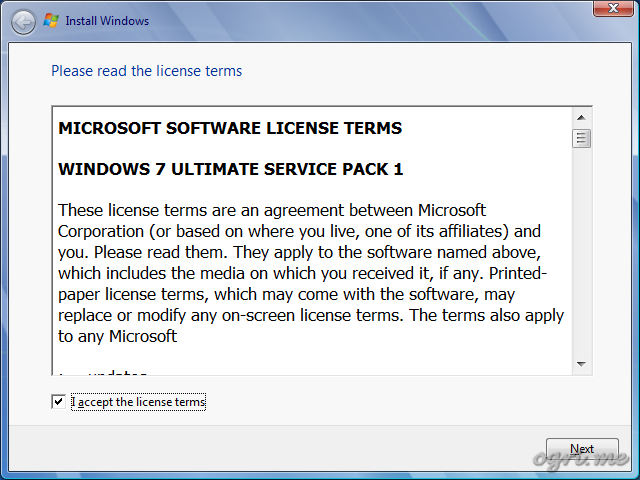The height and width of the screenshot is (480, 640).
Task: Click the WINDOWS 7 ULTIMATE SERVICE PACK 1 heading
Action: (231, 169)
